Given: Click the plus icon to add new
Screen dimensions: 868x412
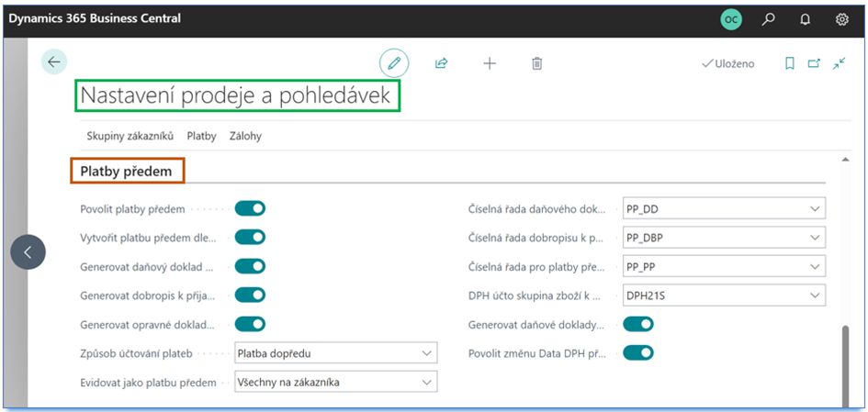Looking at the screenshot, I should 490,63.
